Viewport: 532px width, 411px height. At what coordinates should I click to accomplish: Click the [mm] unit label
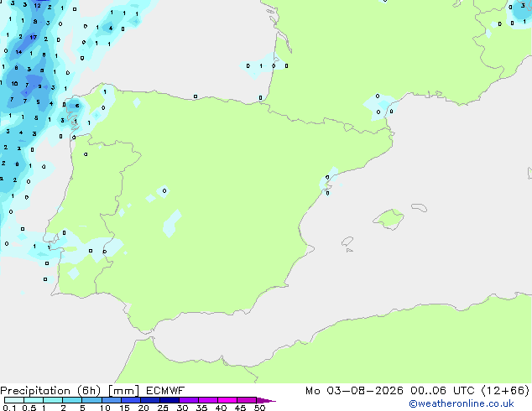(124, 391)
